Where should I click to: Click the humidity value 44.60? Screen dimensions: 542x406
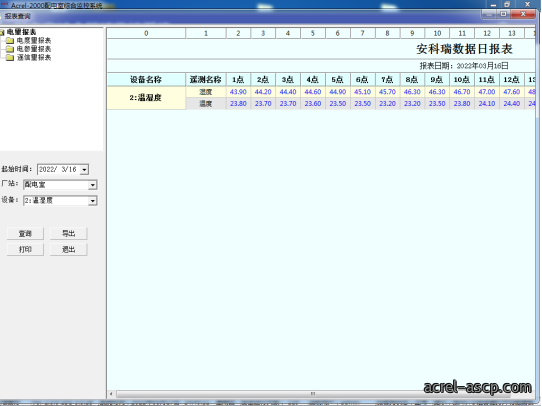coord(313,92)
